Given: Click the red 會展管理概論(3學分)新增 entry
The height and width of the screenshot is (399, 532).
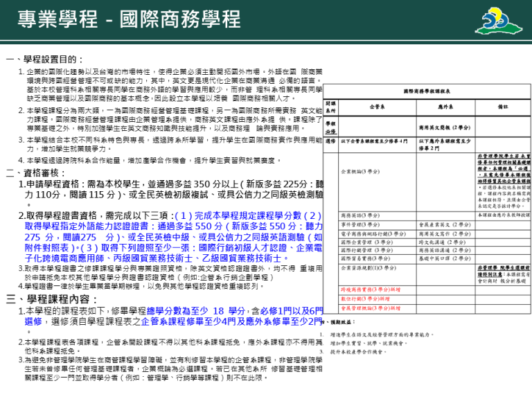Looking at the screenshot, I should click(371, 308).
